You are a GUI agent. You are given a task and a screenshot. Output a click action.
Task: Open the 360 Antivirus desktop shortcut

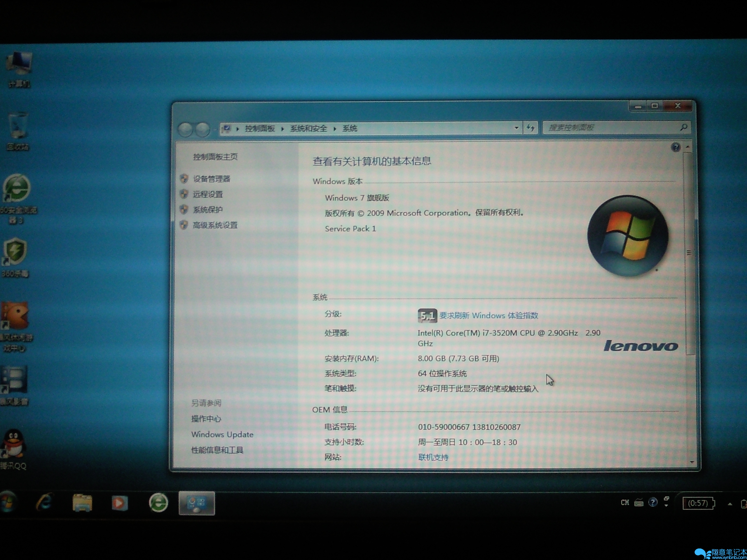[x=15, y=257]
